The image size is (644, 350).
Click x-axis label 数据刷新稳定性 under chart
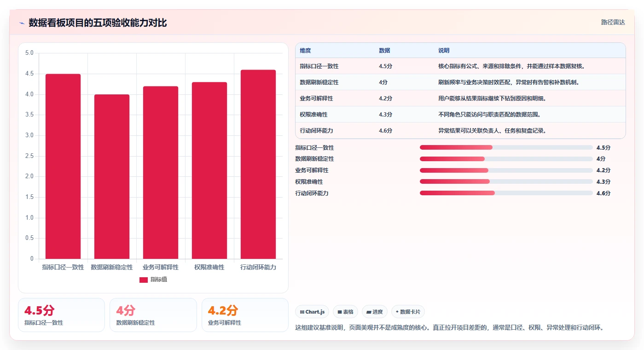(x=112, y=267)
